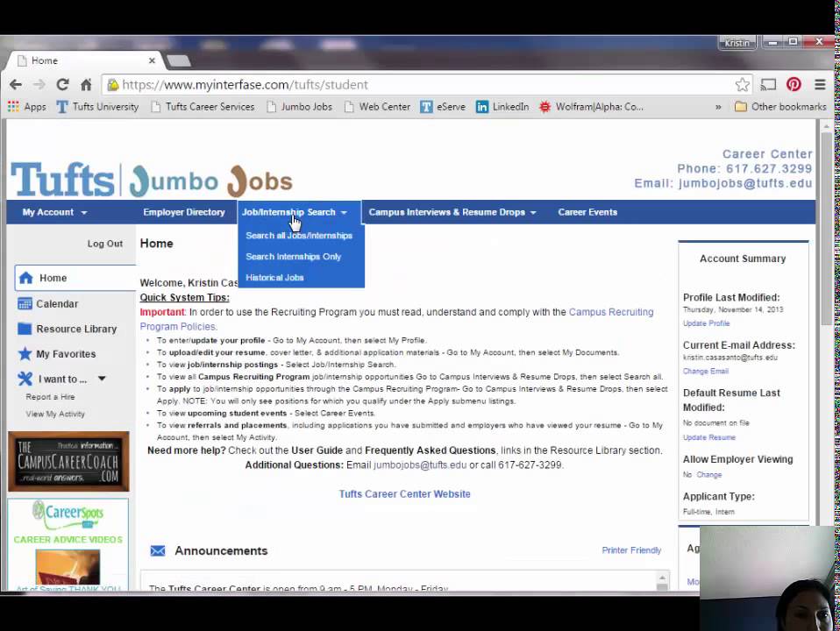The width and height of the screenshot is (840, 631).
Task: Open eServe bookmark
Action: pyautogui.click(x=443, y=107)
